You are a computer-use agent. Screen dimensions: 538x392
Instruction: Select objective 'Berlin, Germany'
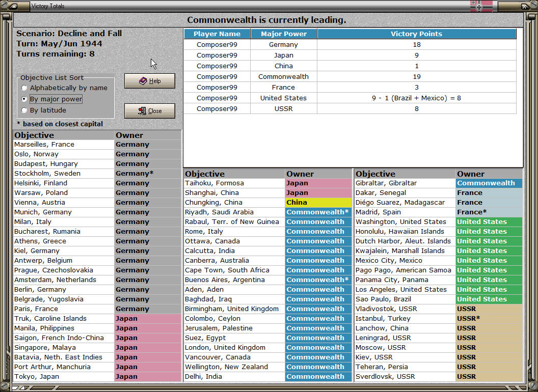[64, 290]
